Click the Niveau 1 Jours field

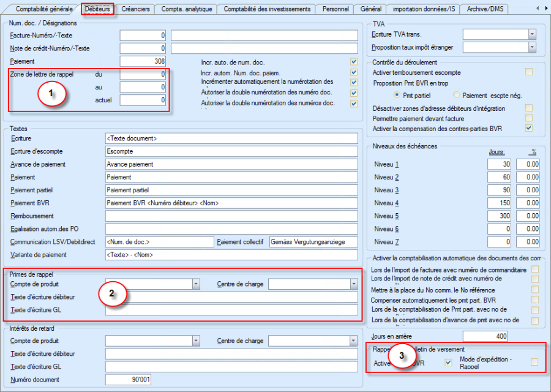click(500, 164)
